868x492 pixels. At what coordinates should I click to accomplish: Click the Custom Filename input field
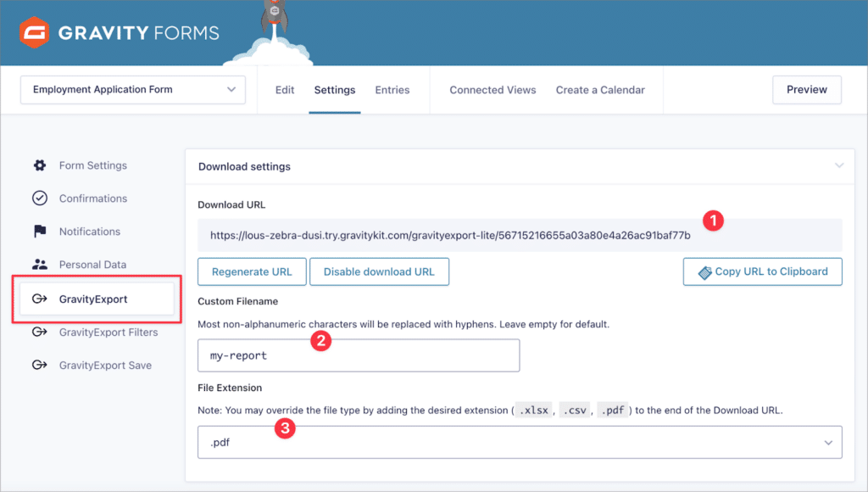[x=359, y=355]
